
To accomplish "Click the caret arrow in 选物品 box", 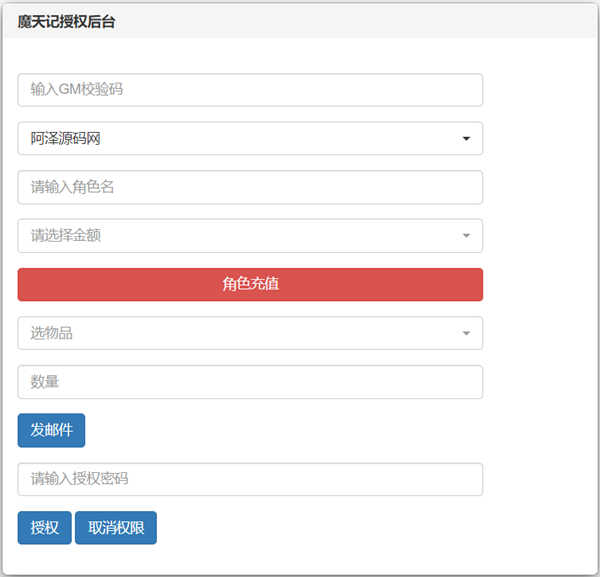I will tap(466, 334).
